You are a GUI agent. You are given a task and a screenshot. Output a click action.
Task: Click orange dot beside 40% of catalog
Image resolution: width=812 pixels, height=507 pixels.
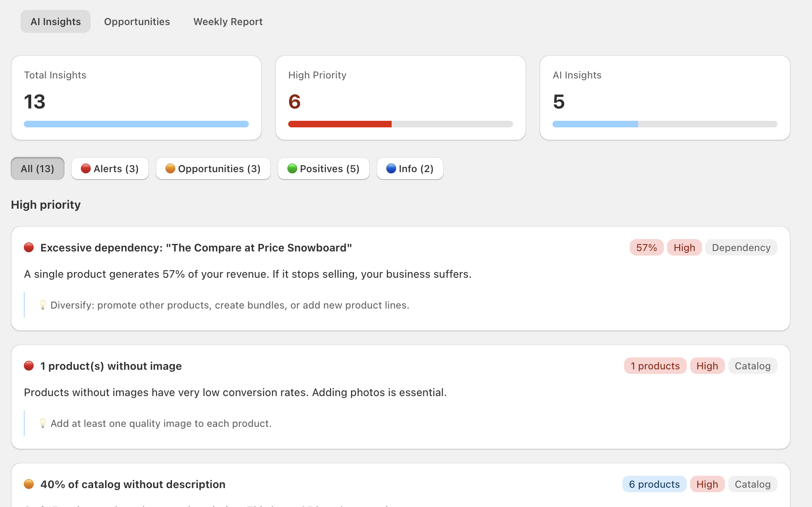pos(29,484)
